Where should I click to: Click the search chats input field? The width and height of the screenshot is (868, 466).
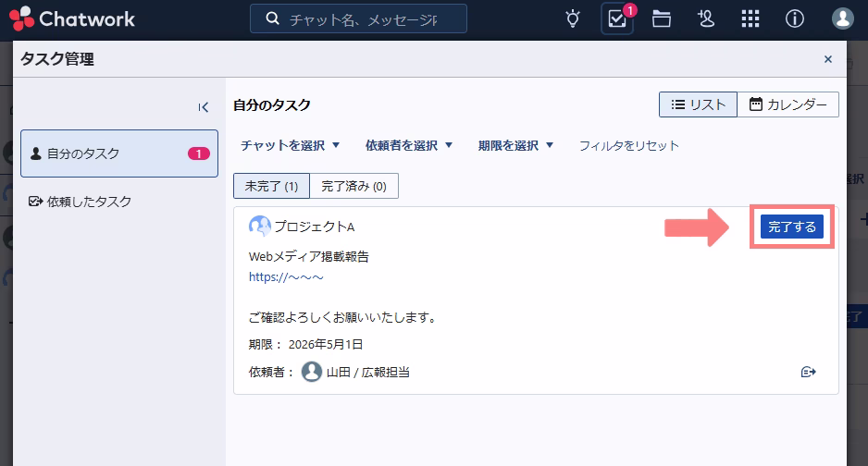[358, 18]
